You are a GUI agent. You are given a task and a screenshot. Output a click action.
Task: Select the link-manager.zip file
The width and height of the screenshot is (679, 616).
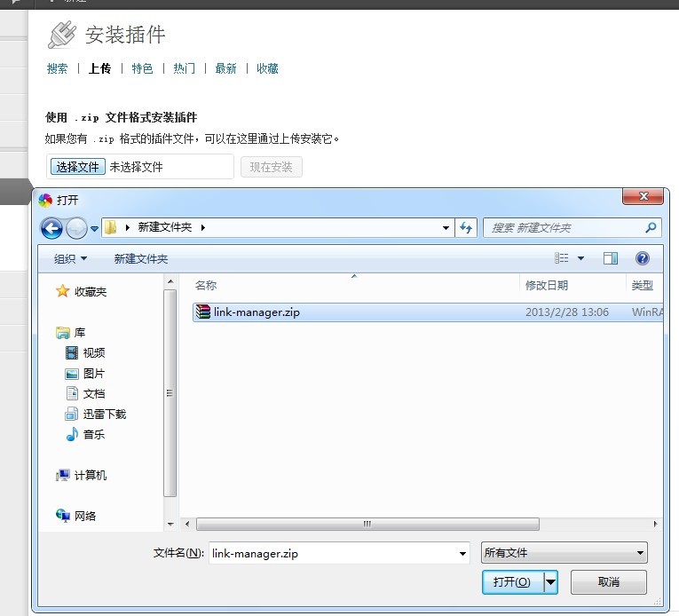(257, 312)
